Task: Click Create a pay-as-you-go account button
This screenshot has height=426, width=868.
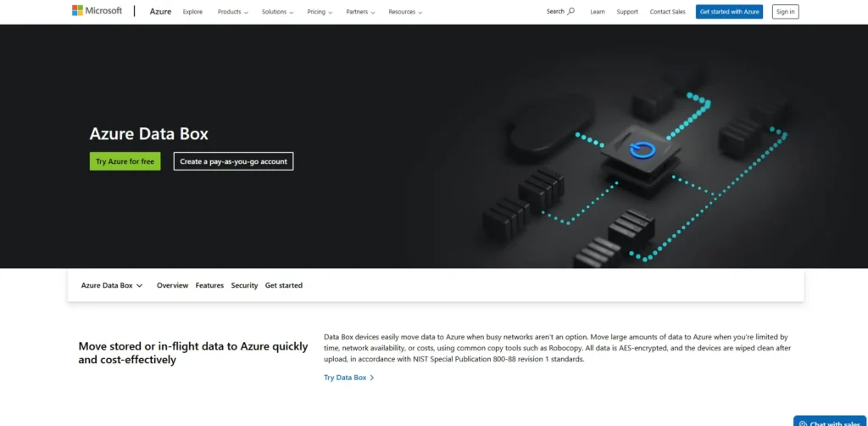Action: tap(234, 161)
